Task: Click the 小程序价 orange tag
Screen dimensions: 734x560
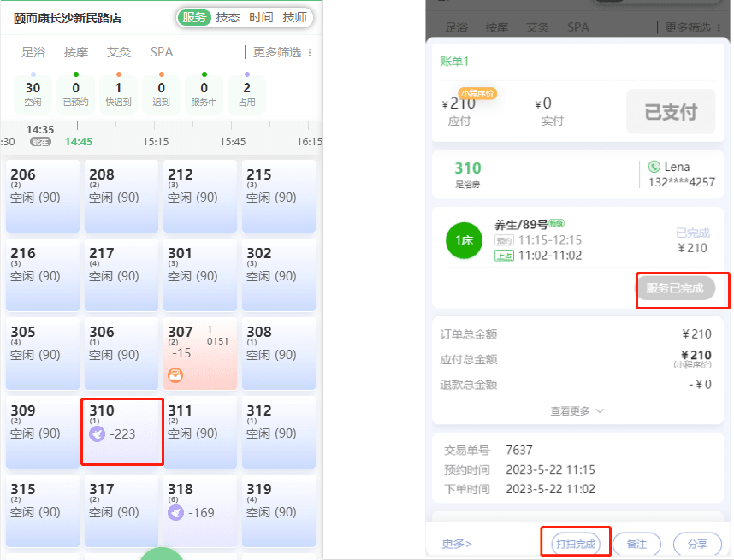Action: tap(477, 93)
